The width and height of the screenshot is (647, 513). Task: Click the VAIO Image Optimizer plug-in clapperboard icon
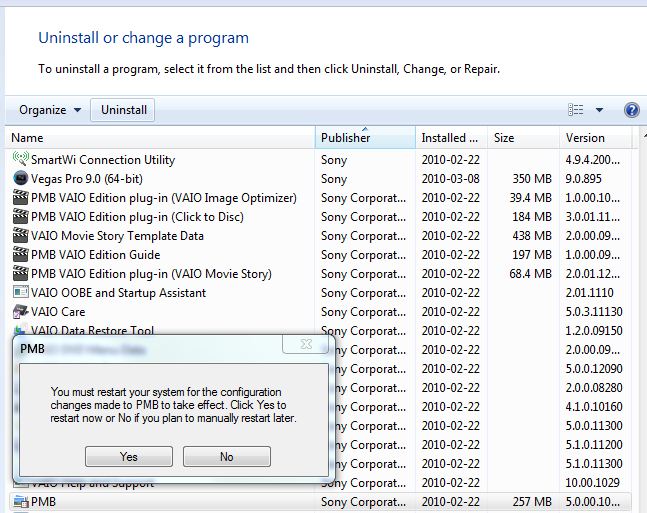20,197
